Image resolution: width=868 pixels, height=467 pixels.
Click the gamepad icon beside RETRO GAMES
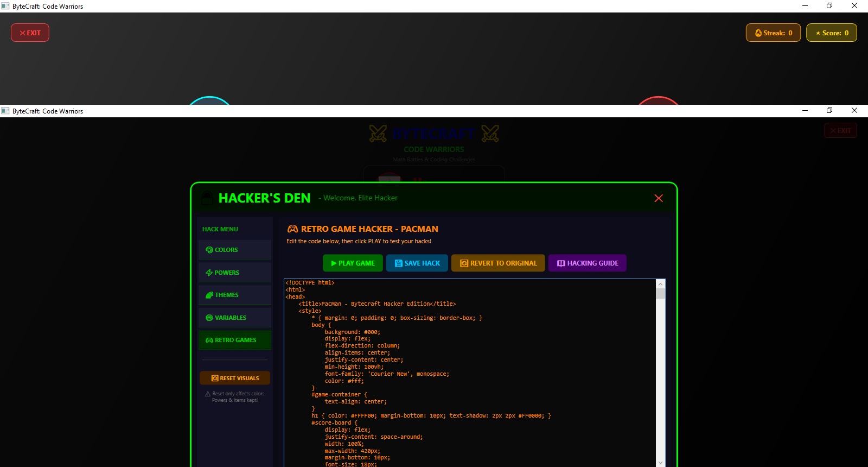tap(209, 340)
